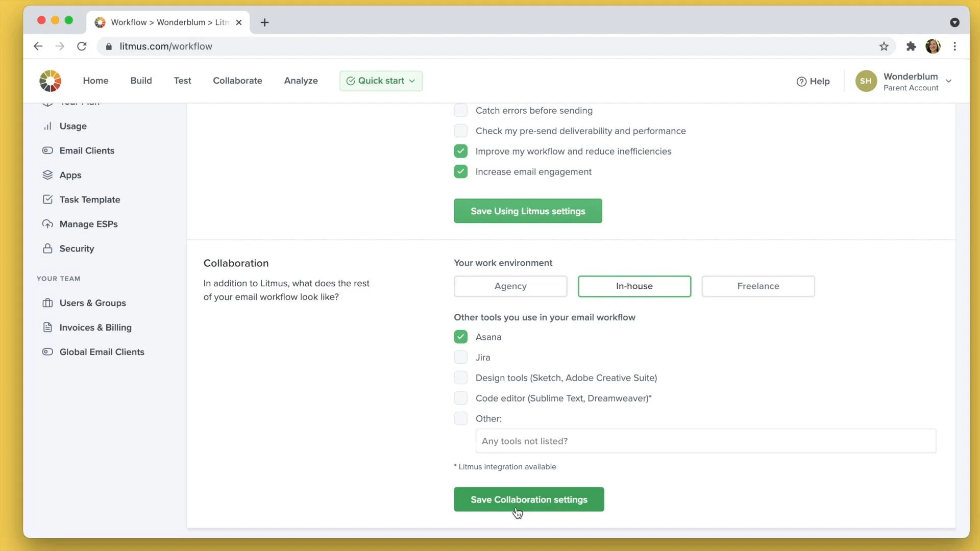Check Design tools (Sketch, Adobe Creative Suite)
Screen dimensions: 980x551
pos(460,378)
